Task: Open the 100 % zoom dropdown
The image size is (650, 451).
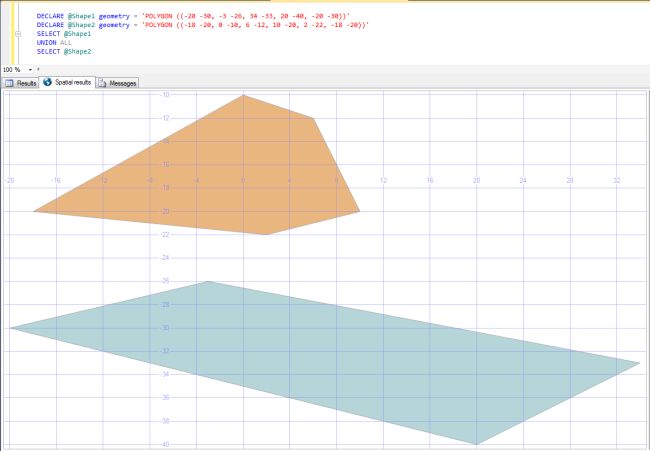Action: click(30, 70)
